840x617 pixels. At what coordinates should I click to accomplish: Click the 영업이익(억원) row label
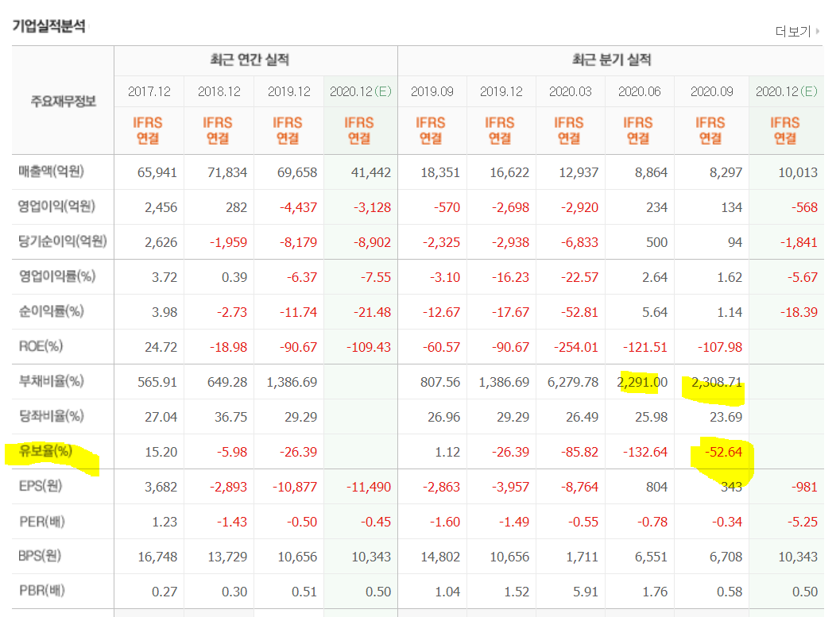[x=56, y=206]
